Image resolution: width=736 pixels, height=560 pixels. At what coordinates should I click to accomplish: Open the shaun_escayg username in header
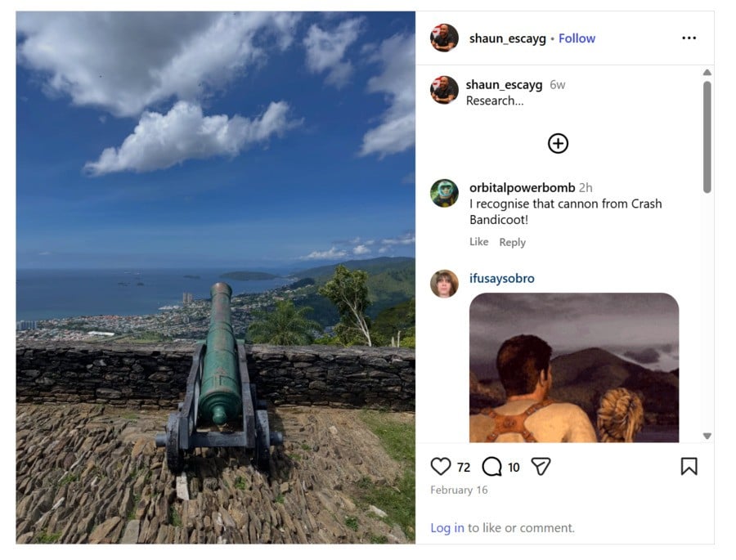point(507,38)
